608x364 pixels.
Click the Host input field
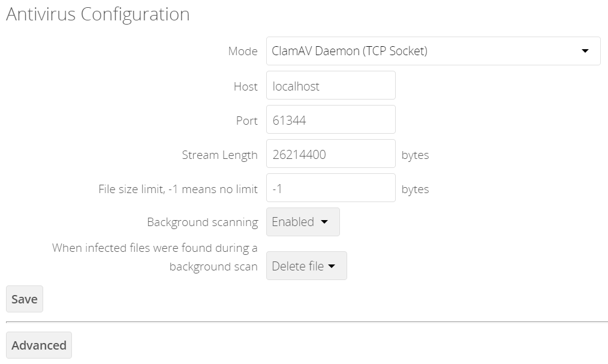tap(330, 86)
